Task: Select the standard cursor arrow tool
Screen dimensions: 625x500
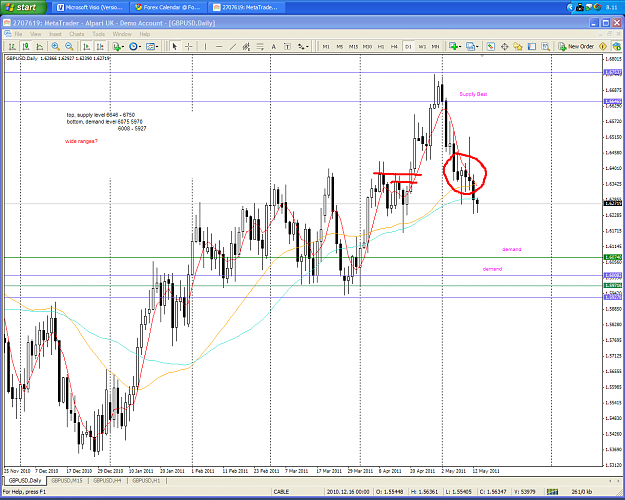Action: click(174, 47)
